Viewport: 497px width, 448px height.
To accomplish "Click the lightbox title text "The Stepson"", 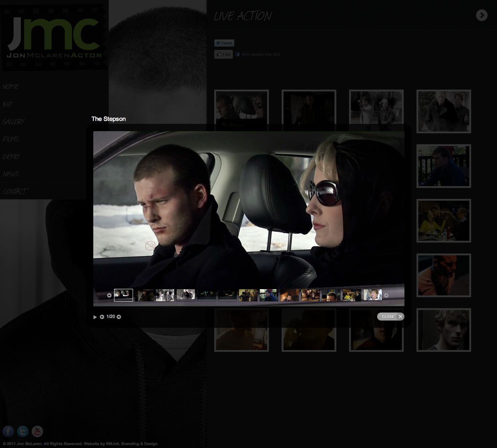I will point(109,119).
